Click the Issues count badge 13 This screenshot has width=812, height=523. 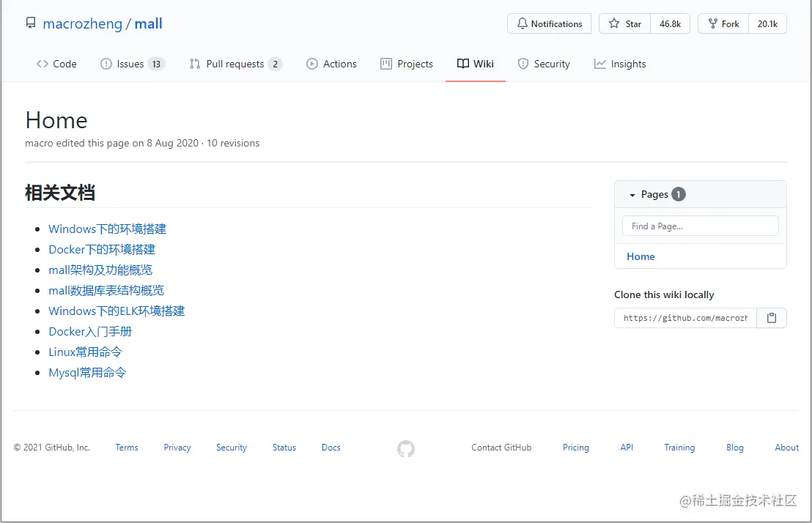coord(156,64)
